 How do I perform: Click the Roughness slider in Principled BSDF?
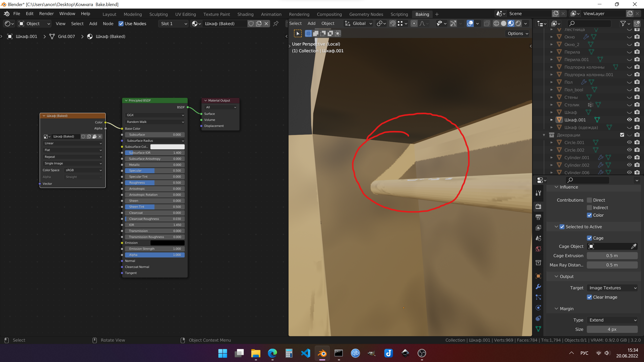155,183
